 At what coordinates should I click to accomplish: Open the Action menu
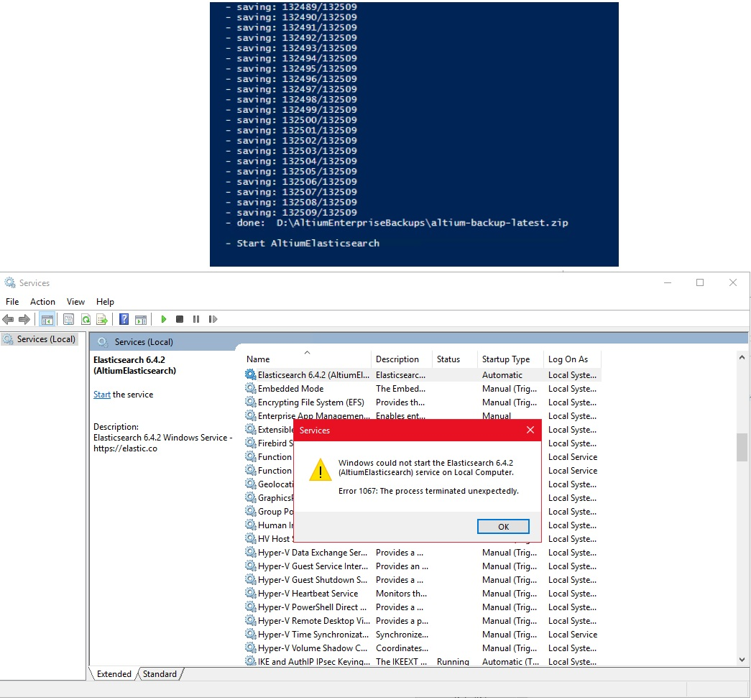point(42,302)
